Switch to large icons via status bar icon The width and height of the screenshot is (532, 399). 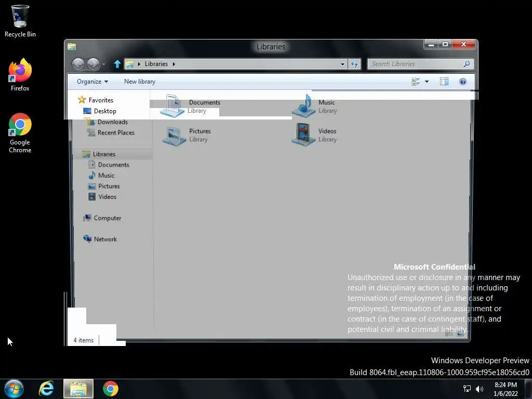460,334
